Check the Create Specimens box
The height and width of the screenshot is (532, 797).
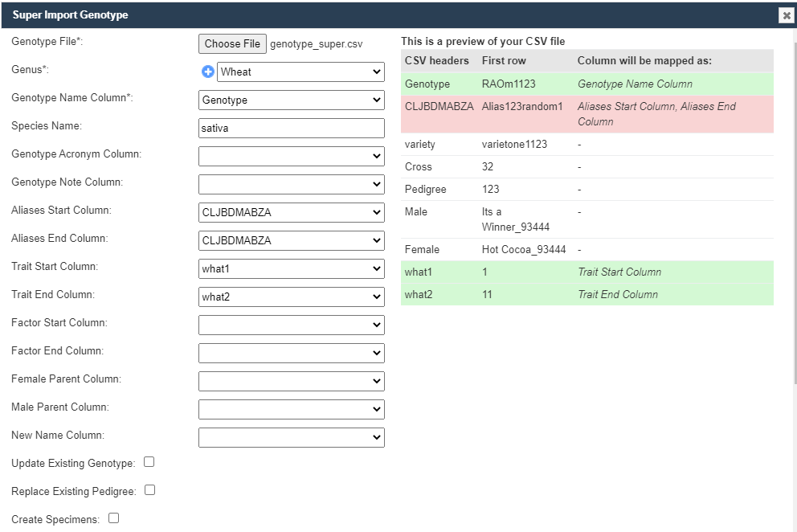click(x=113, y=518)
